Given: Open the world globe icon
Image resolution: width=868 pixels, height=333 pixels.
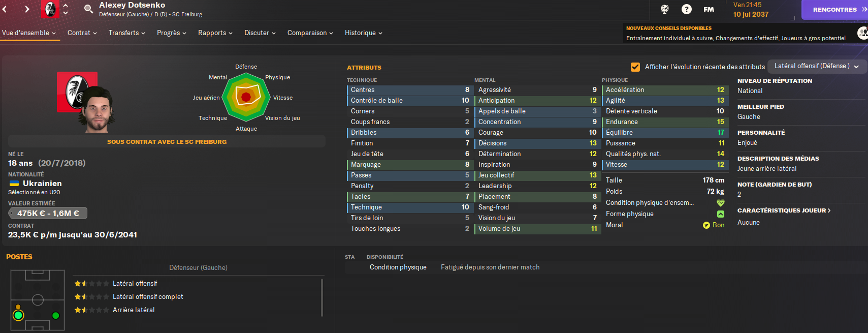Looking at the screenshot, I should pyautogui.click(x=664, y=9).
